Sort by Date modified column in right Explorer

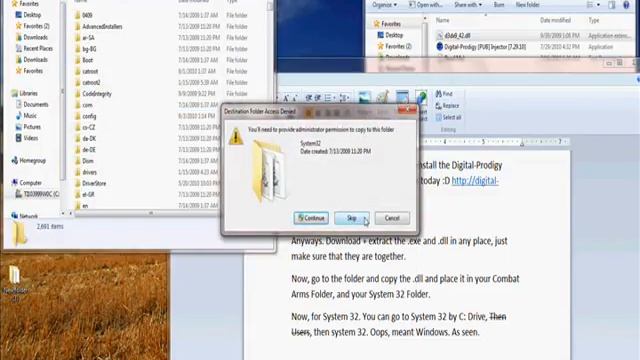[x=555, y=20]
